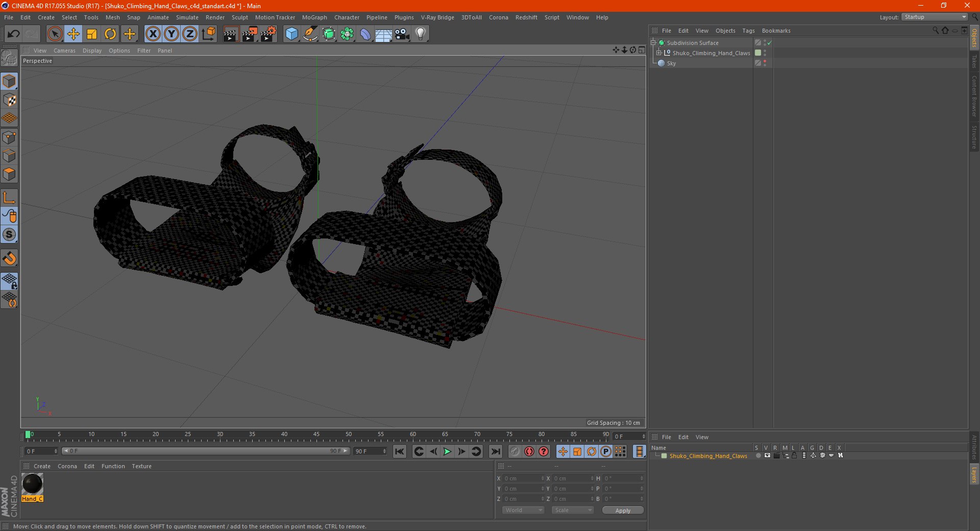
Task: Toggle layer visibility eye for Shuko_Climbing_Hand_Claws
Action: (x=767, y=455)
